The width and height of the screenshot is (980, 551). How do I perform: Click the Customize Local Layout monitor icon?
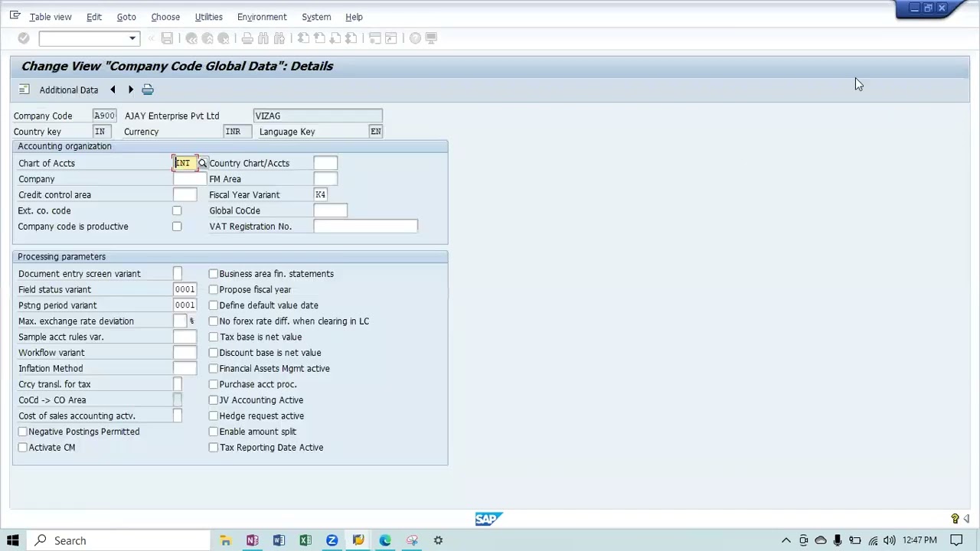[431, 38]
